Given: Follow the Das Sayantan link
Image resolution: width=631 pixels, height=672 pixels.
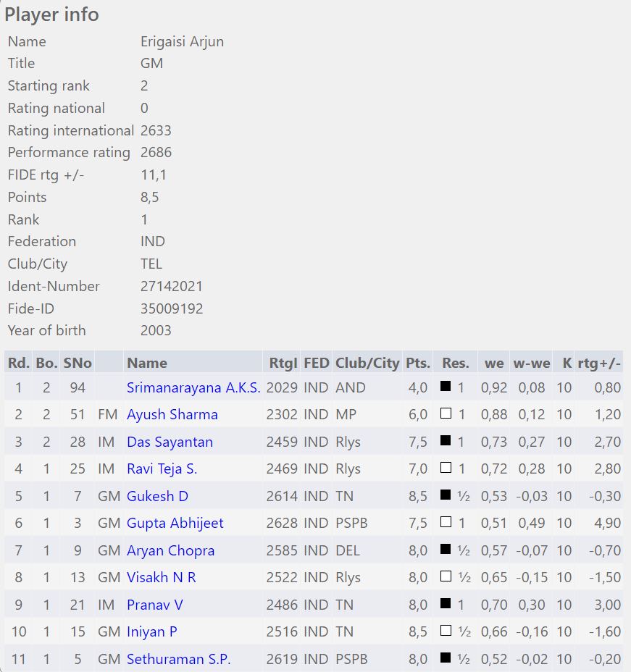Looking at the screenshot, I should click(x=170, y=442).
